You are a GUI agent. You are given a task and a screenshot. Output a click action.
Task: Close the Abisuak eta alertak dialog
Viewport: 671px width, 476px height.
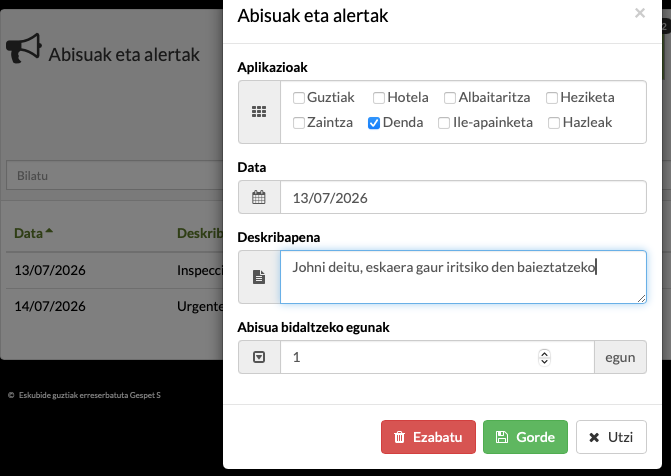pos(640,13)
